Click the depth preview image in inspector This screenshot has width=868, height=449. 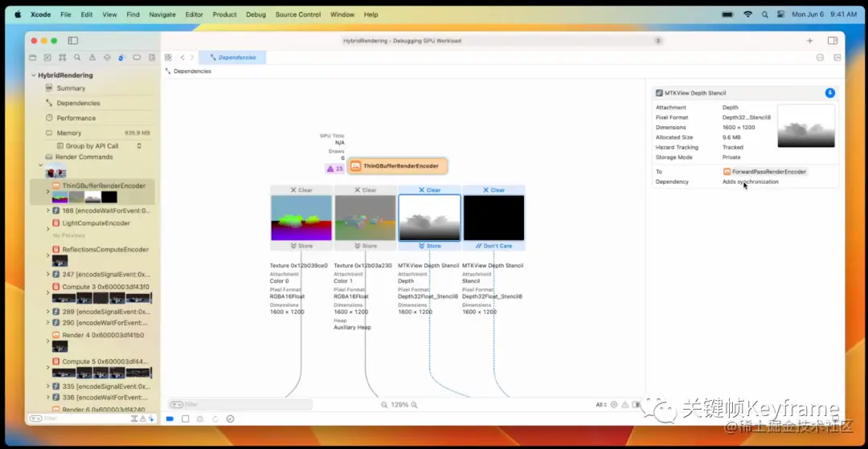tap(806, 126)
